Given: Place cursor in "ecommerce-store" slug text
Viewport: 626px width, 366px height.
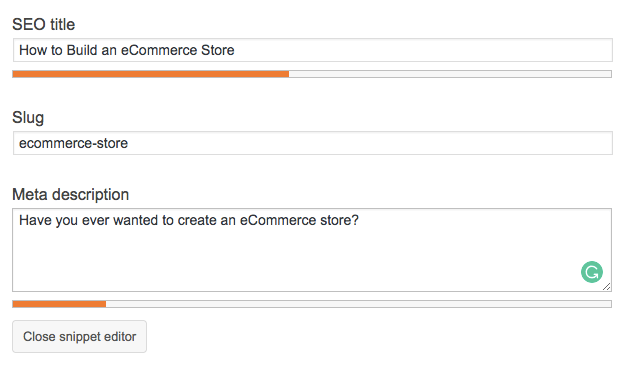Looking at the screenshot, I should 73,143.
